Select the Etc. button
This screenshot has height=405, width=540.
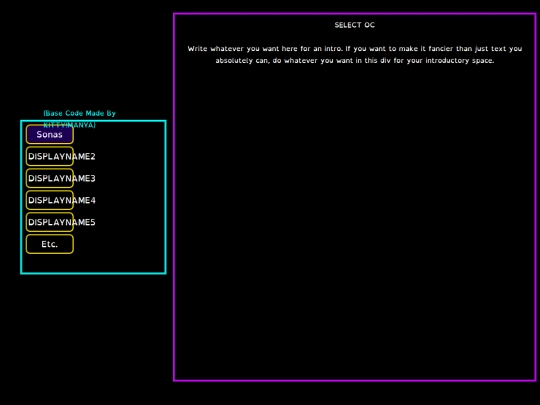(x=50, y=244)
